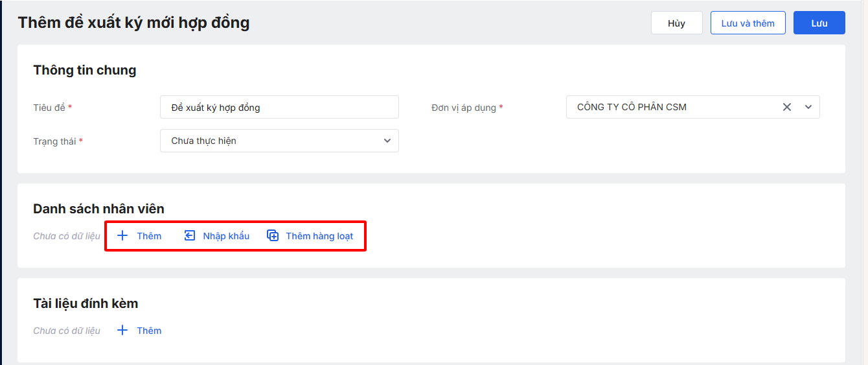868x365 pixels.
Task: Click Thêm link in Tài liệu đính kèm
Action: (149, 331)
